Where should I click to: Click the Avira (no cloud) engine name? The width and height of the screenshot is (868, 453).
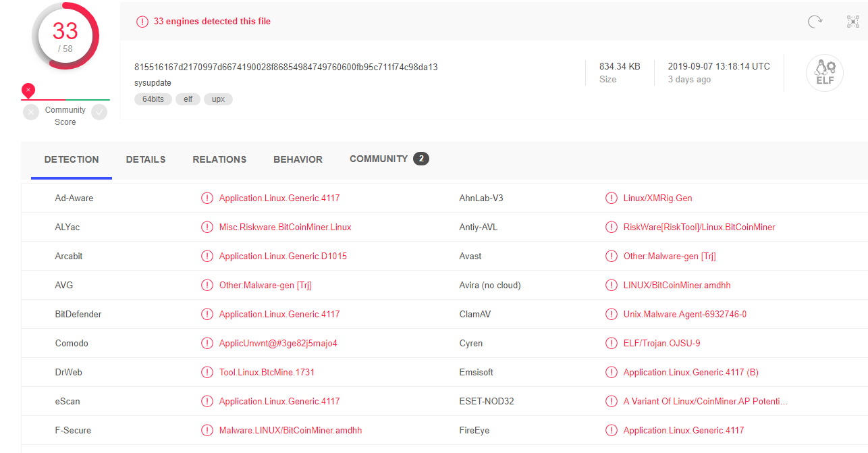[x=490, y=286]
